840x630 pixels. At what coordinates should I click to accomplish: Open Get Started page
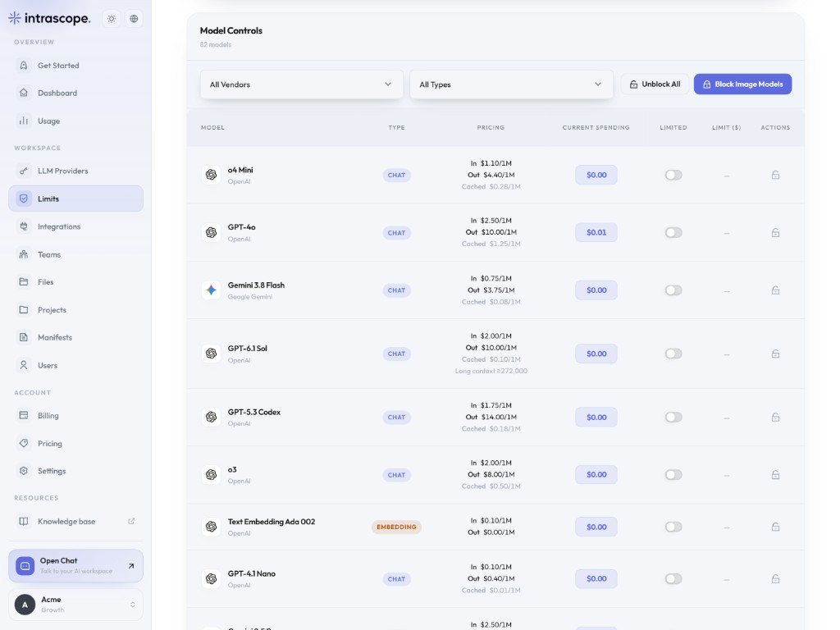[75, 66]
